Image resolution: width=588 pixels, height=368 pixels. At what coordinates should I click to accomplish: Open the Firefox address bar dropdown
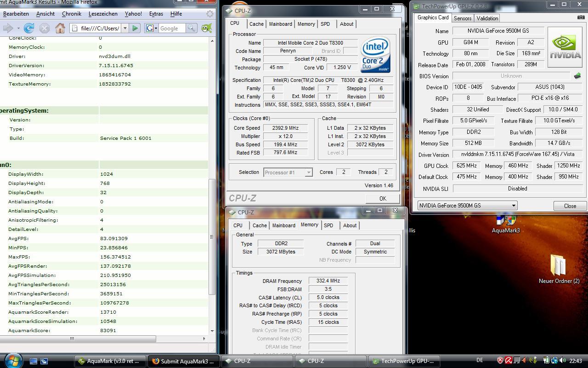point(124,28)
